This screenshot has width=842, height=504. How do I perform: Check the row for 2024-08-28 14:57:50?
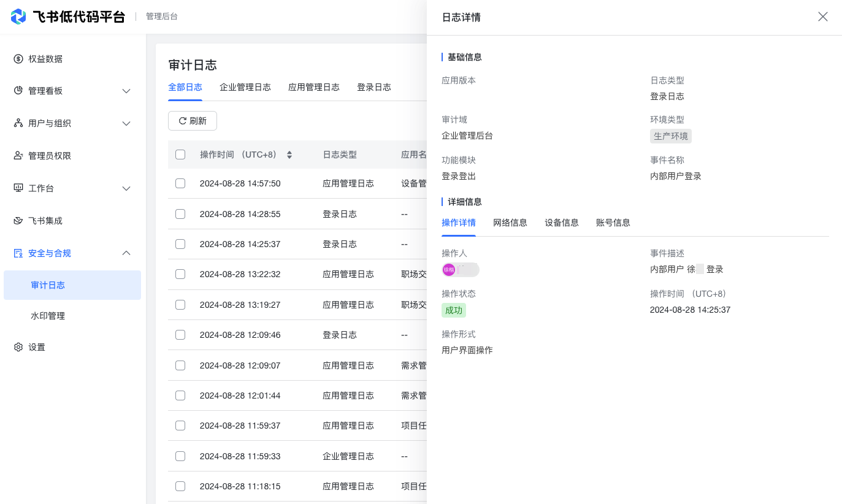point(180,183)
